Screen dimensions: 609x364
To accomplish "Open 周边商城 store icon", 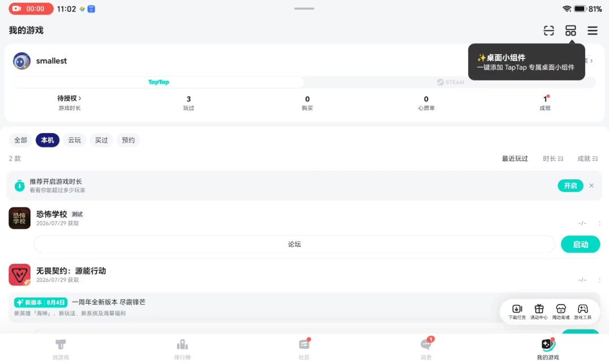I will [561, 312].
